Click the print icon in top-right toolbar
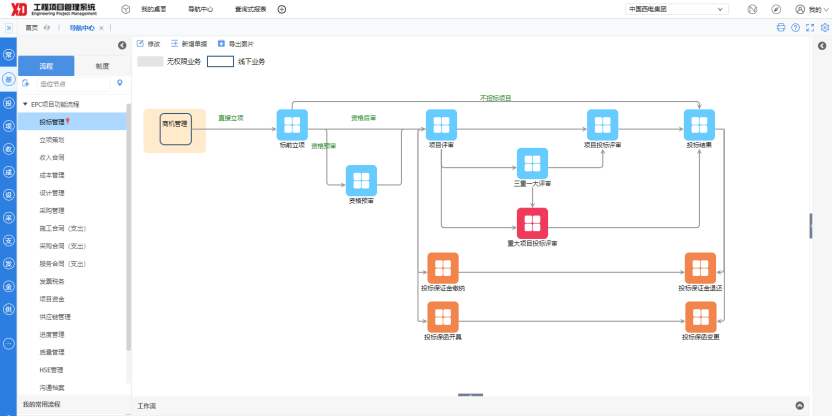The width and height of the screenshot is (832, 416). pyautogui.click(x=781, y=27)
